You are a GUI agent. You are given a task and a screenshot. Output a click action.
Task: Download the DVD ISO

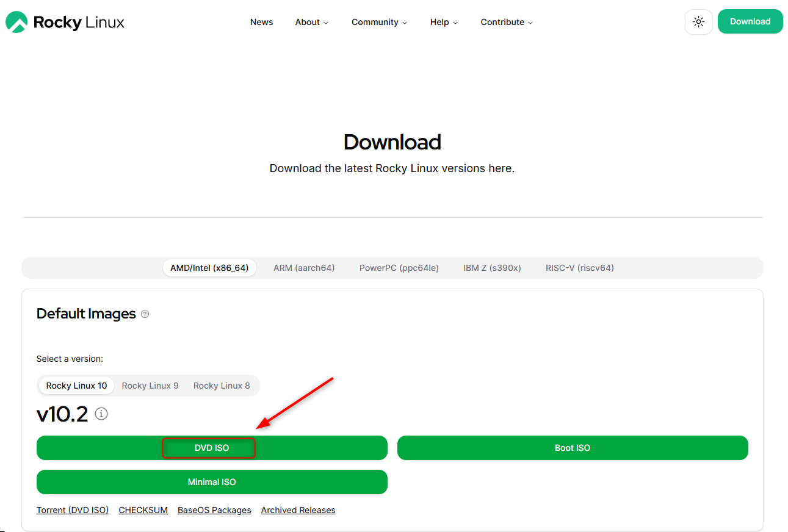click(212, 448)
